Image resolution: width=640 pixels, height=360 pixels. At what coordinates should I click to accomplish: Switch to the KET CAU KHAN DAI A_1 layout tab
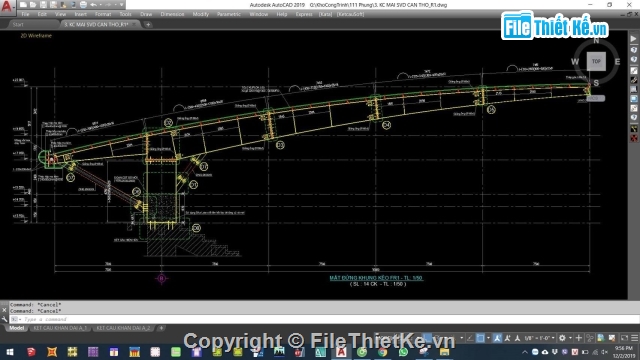point(60,328)
